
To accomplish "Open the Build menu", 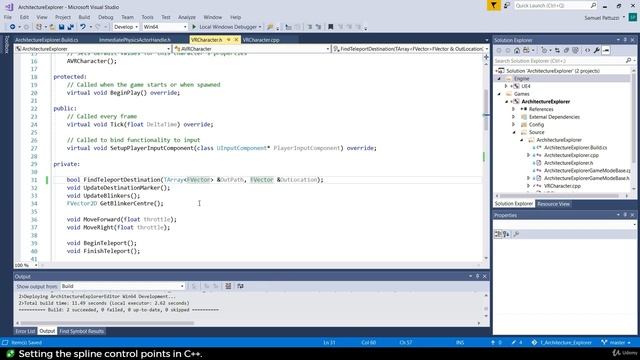I will (x=84, y=17).
